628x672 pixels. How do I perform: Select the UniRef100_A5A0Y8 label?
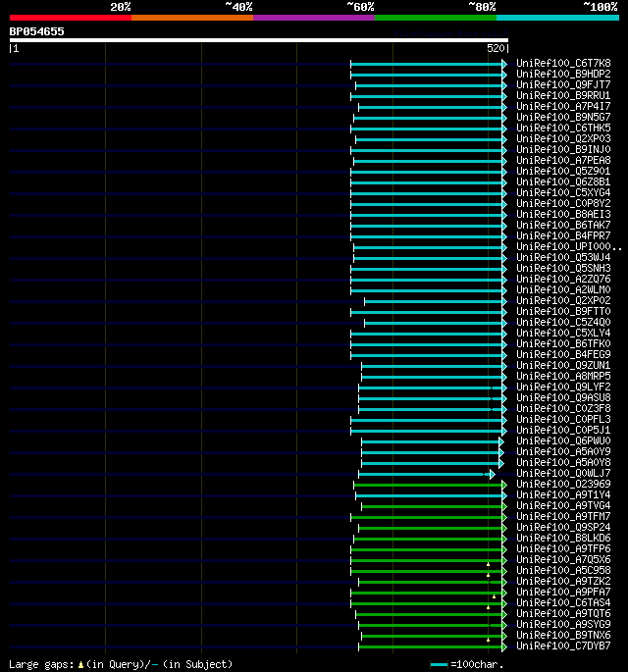tap(563, 462)
